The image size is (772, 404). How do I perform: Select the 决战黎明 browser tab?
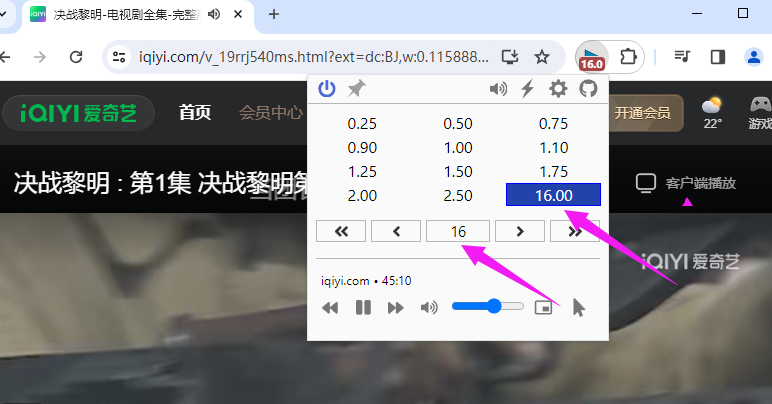128,15
